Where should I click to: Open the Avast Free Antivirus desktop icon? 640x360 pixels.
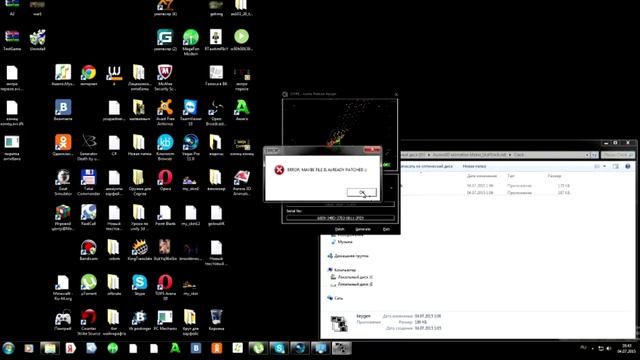(165, 112)
